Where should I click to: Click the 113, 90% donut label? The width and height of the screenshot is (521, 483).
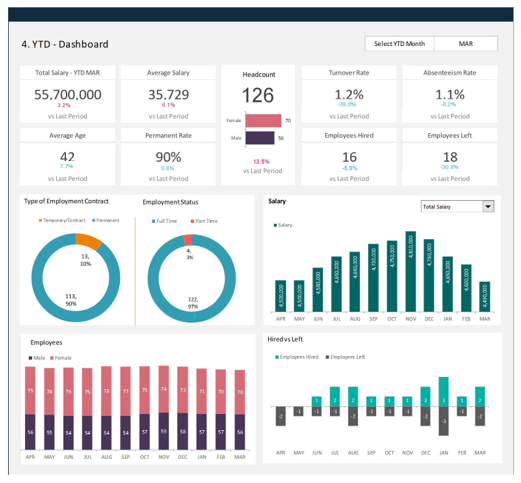[71, 300]
